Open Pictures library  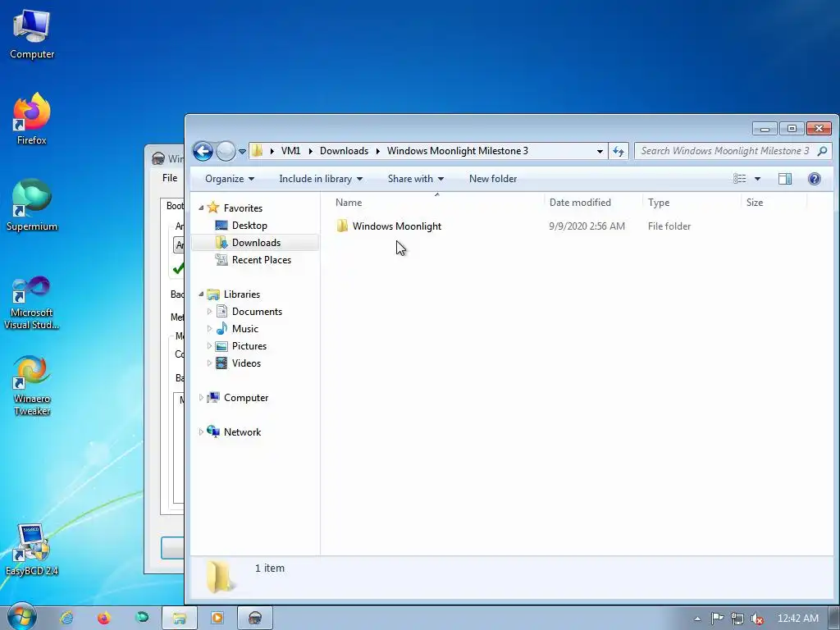tap(249, 346)
